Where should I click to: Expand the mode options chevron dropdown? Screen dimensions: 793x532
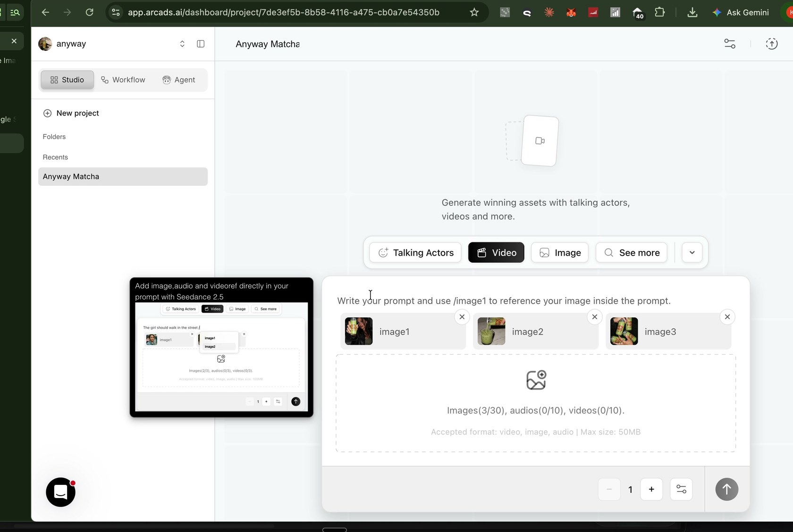pos(692,253)
